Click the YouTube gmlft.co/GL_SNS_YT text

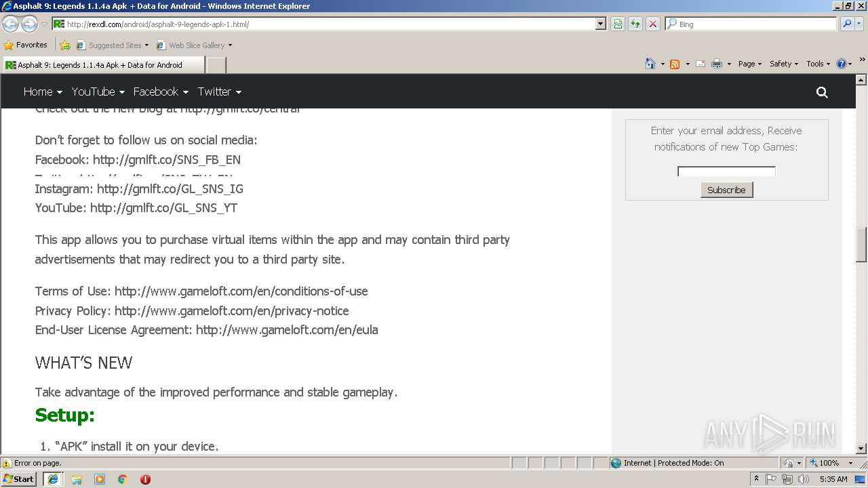tap(163, 208)
